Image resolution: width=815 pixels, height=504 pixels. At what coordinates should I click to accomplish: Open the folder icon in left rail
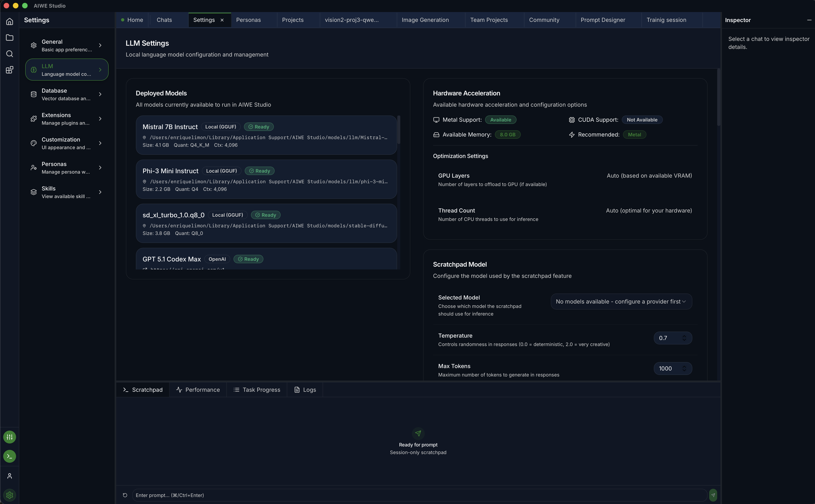(x=10, y=37)
